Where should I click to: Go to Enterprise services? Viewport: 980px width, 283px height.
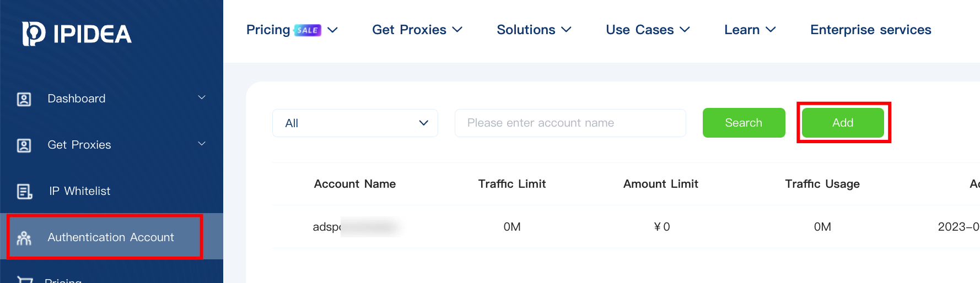[x=870, y=30]
